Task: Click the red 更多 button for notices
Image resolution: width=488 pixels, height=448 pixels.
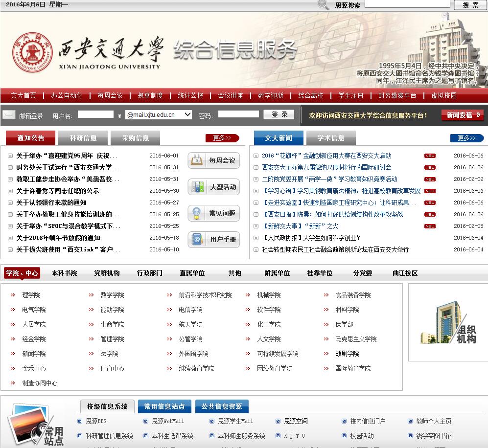Action: [x=222, y=138]
